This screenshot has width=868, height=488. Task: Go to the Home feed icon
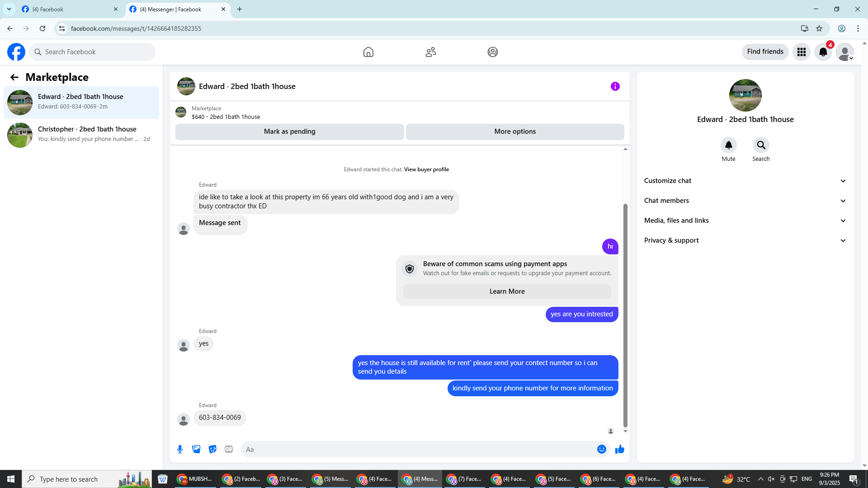pyautogui.click(x=368, y=52)
